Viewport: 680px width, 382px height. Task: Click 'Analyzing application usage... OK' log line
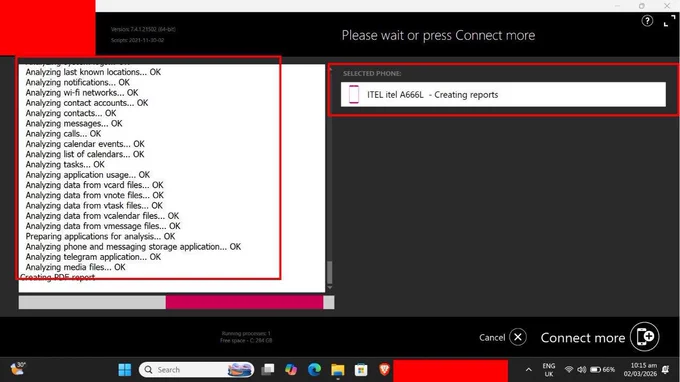[87, 175]
